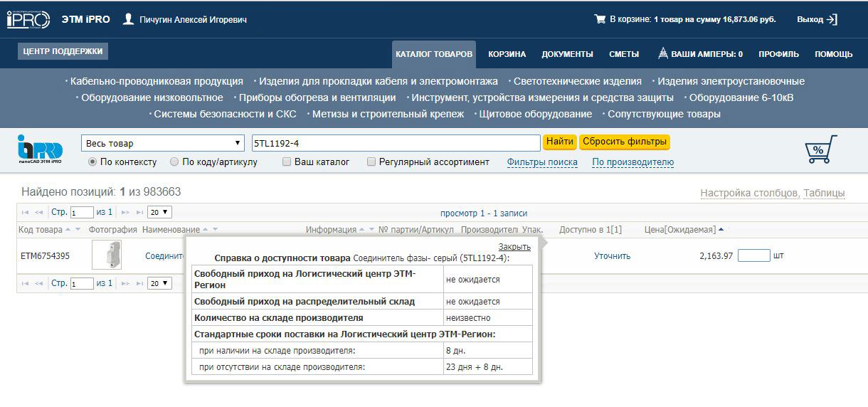Click Найти search button

click(x=560, y=142)
